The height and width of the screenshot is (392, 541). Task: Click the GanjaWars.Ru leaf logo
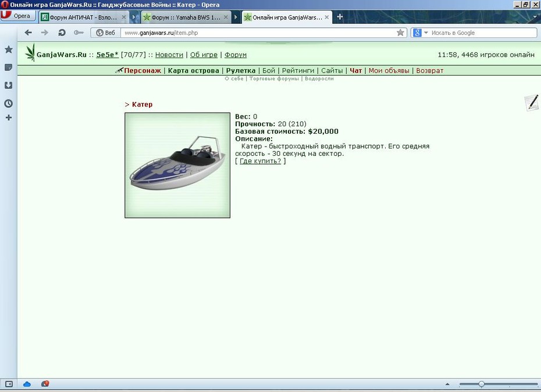(x=30, y=53)
